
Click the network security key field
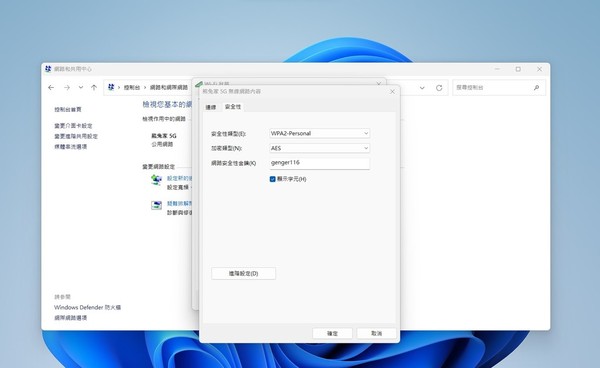320,163
